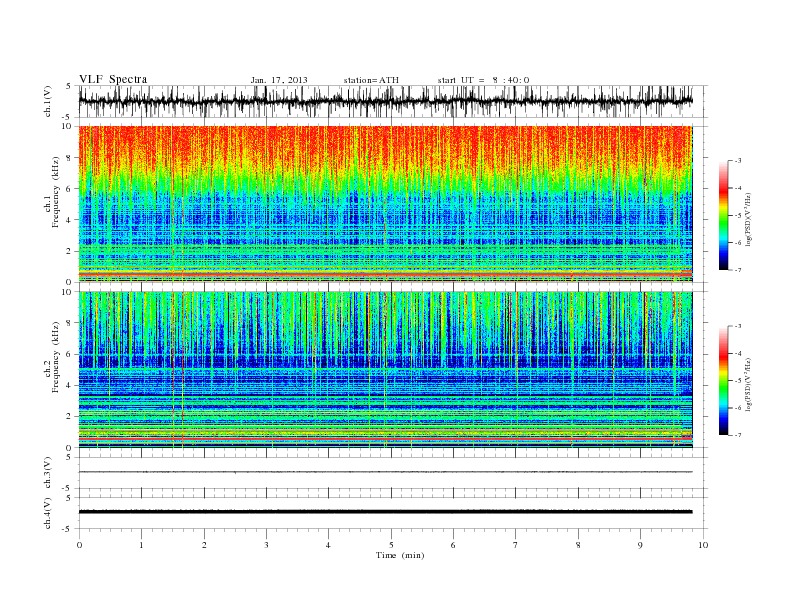Image resolution: width=792 pixels, height=612 pixels.
Task: Click the time axis tick label '0'
Action: pos(79,545)
